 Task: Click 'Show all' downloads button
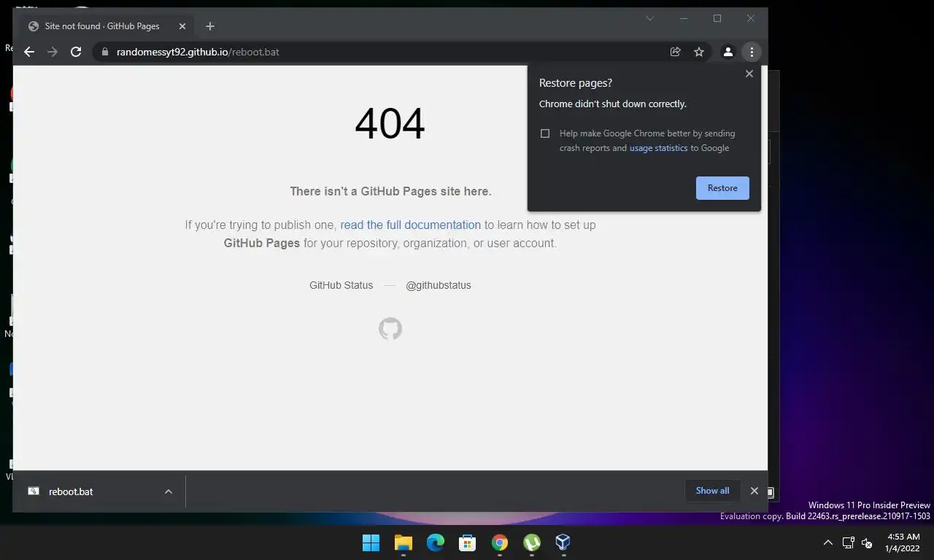(x=712, y=491)
